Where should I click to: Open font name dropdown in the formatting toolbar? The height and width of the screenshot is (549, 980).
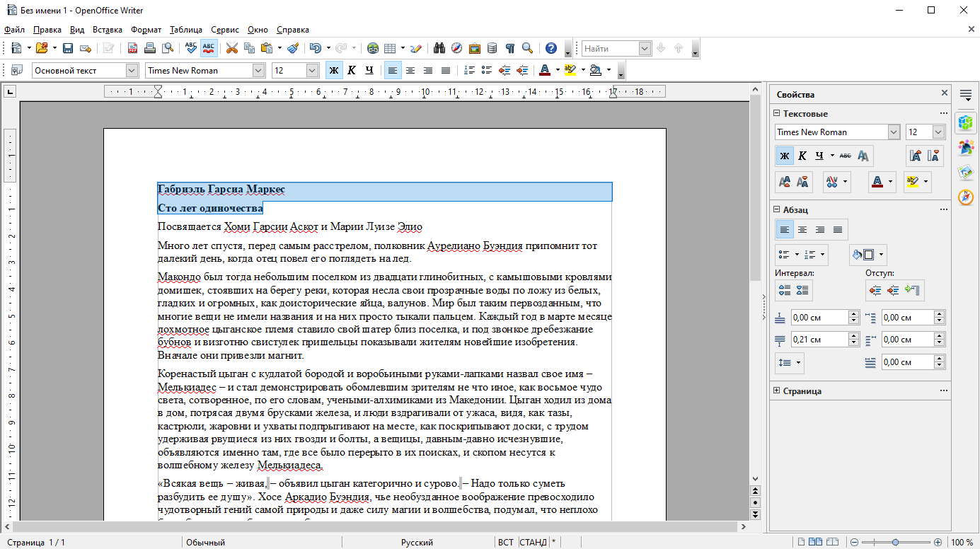[x=258, y=70]
